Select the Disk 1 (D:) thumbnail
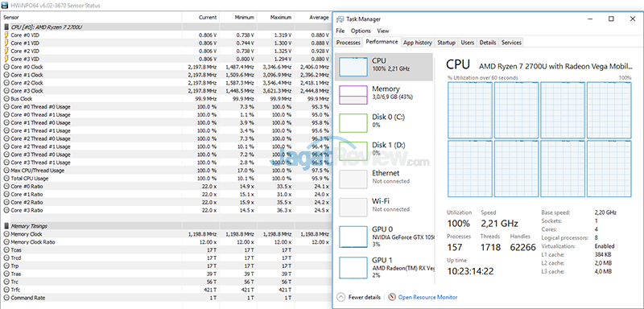The width and height of the screenshot is (644, 309). coord(353,151)
